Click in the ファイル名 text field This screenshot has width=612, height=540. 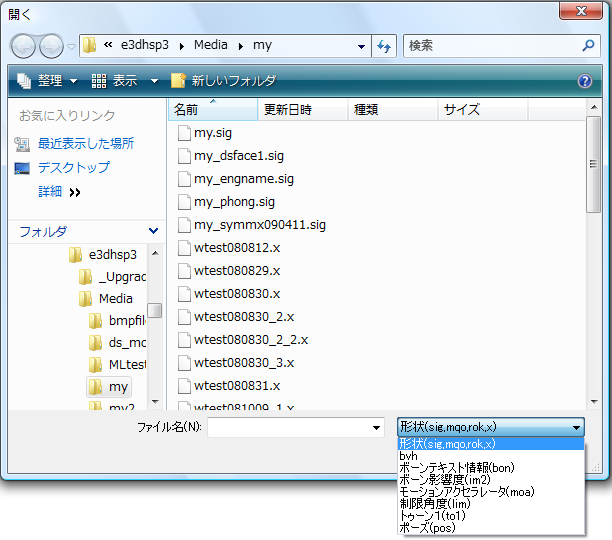coord(288,428)
